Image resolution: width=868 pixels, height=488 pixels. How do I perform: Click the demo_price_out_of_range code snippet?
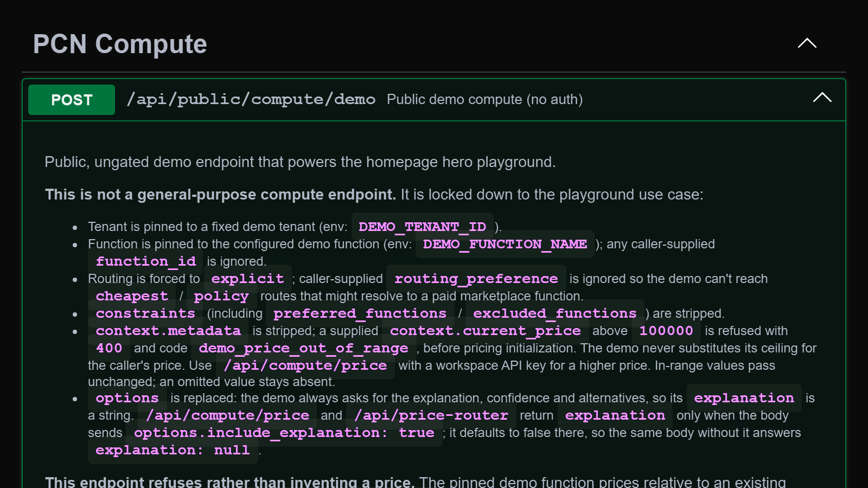click(303, 348)
